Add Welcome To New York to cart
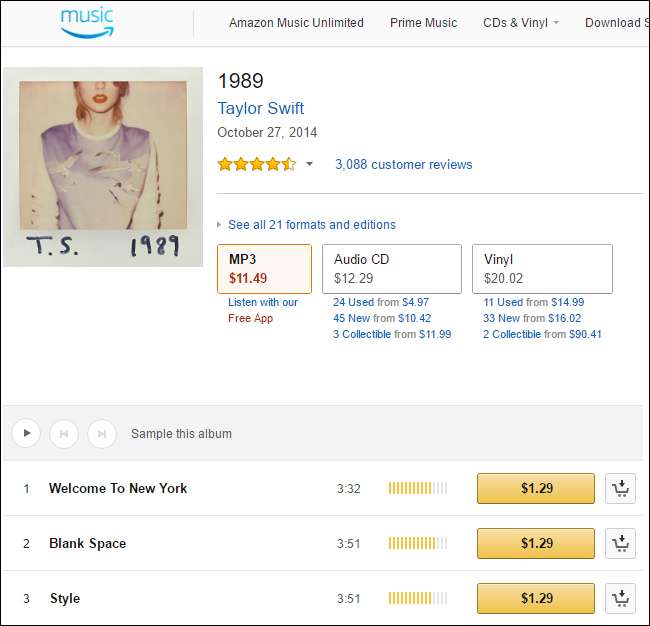The height and width of the screenshot is (626, 650). tap(620, 488)
